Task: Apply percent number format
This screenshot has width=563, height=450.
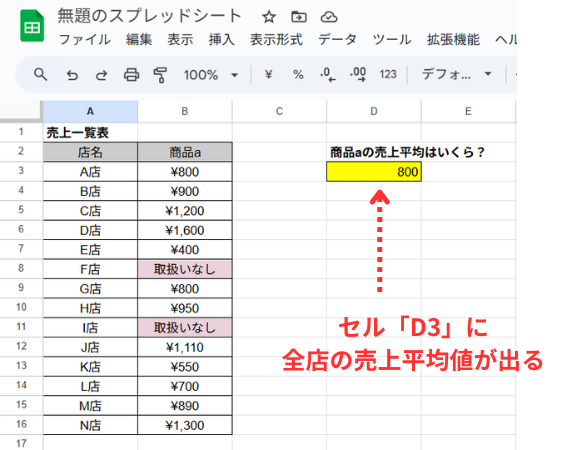Action: (298, 75)
